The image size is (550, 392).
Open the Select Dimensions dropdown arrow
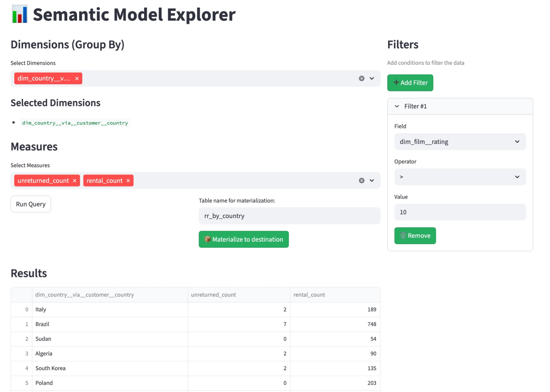point(372,78)
